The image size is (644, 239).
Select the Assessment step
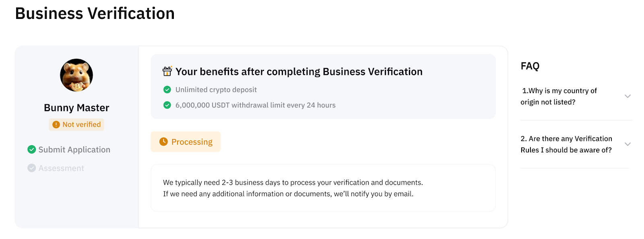pyautogui.click(x=61, y=168)
